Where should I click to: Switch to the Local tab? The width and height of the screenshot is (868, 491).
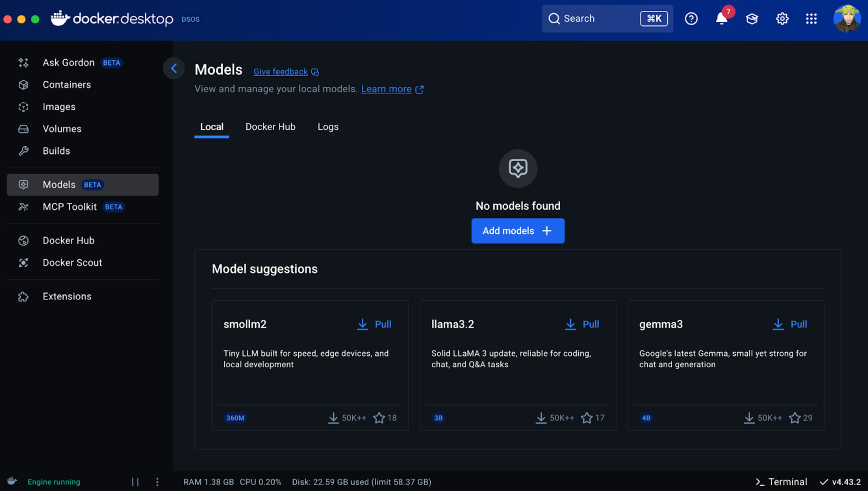(x=212, y=127)
